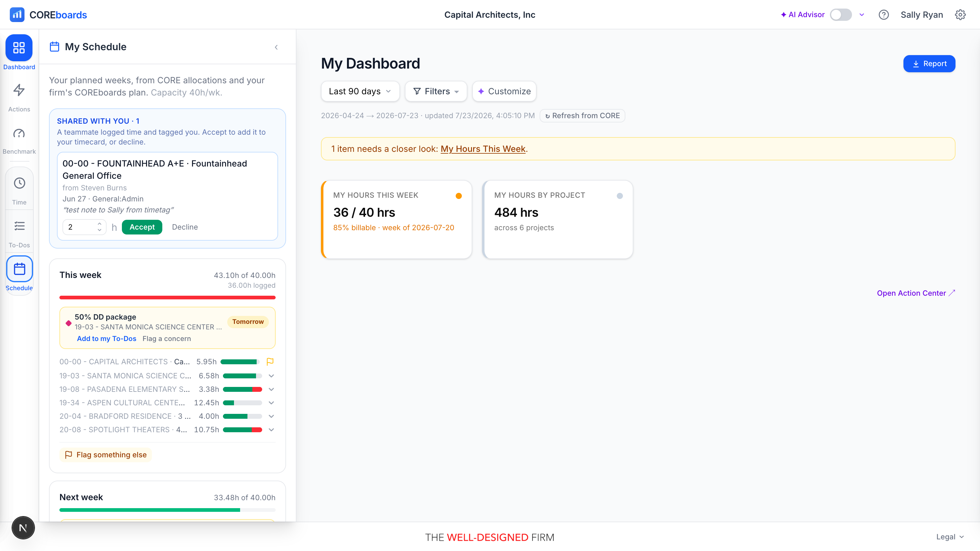Click the flag icon on Capital Architects row

270,362
